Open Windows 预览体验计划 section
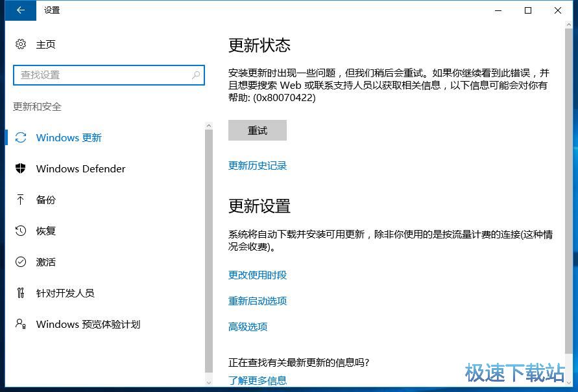This screenshot has height=392, width=578. (88, 324)
